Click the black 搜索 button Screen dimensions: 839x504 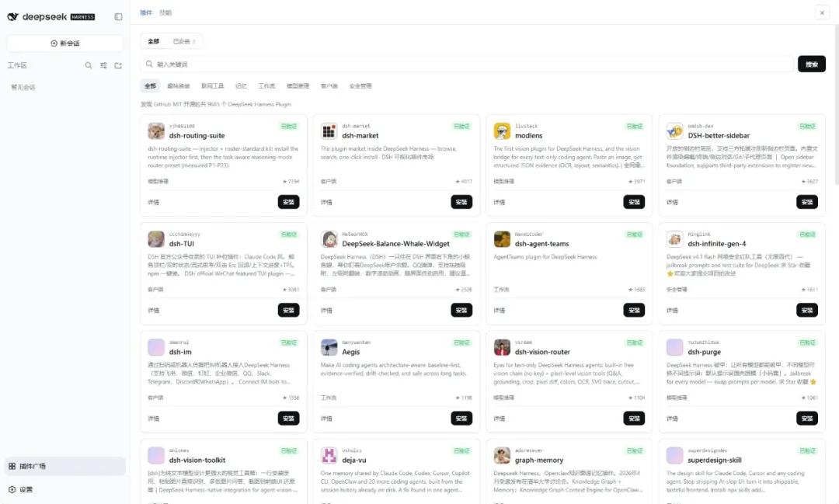click(811, 64)
